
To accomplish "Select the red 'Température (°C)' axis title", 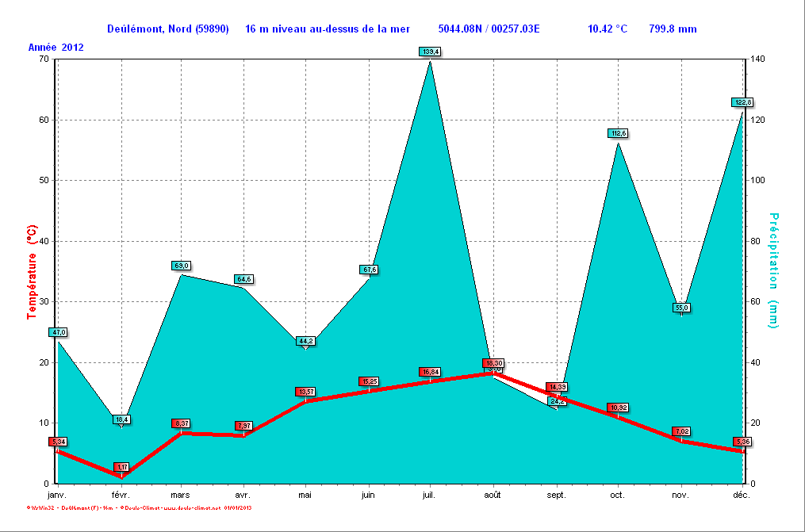I will click(33, 271).
